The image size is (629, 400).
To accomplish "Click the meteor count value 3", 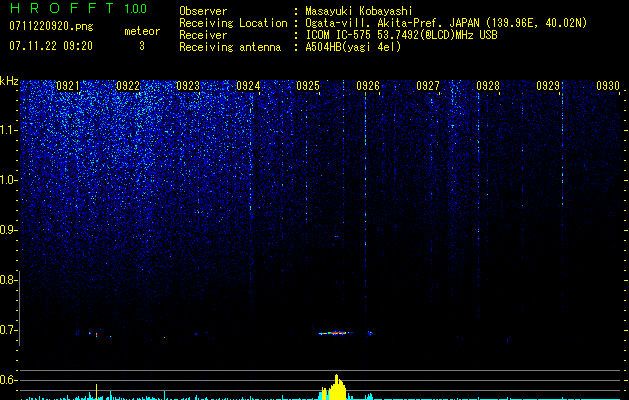I will pyautogui.click(x=142, y=46).
